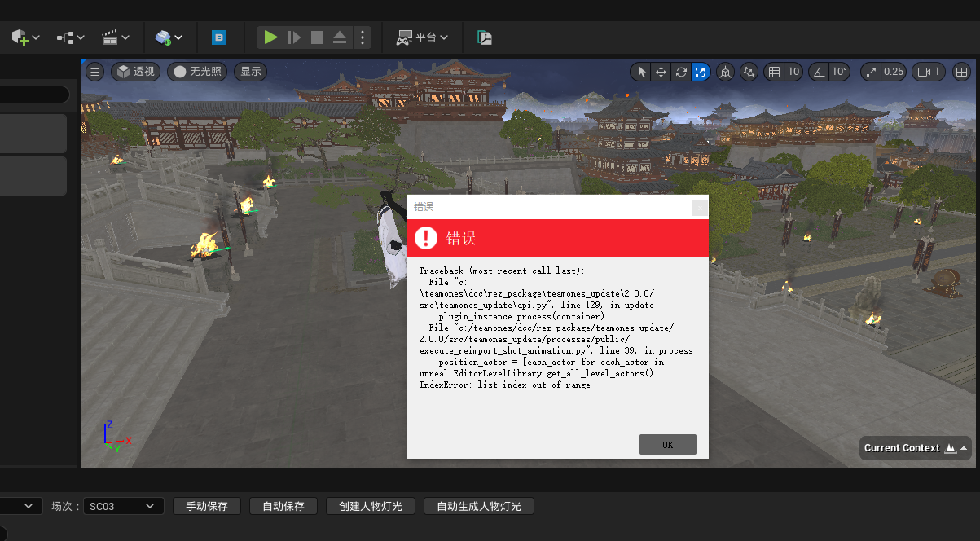The height and width of the screenshot is (541, 980).
Task: Open the add content dropdown (cube plus)
Action: pos(25,37)
